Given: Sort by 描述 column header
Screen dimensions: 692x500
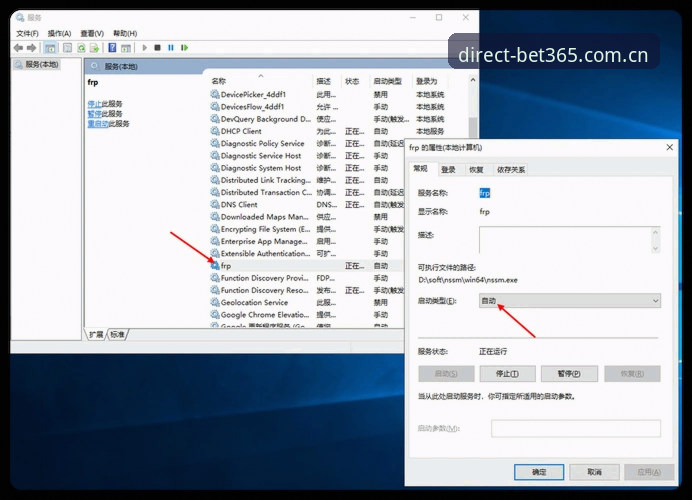Looking at the screenshot, I should (327, 81).
